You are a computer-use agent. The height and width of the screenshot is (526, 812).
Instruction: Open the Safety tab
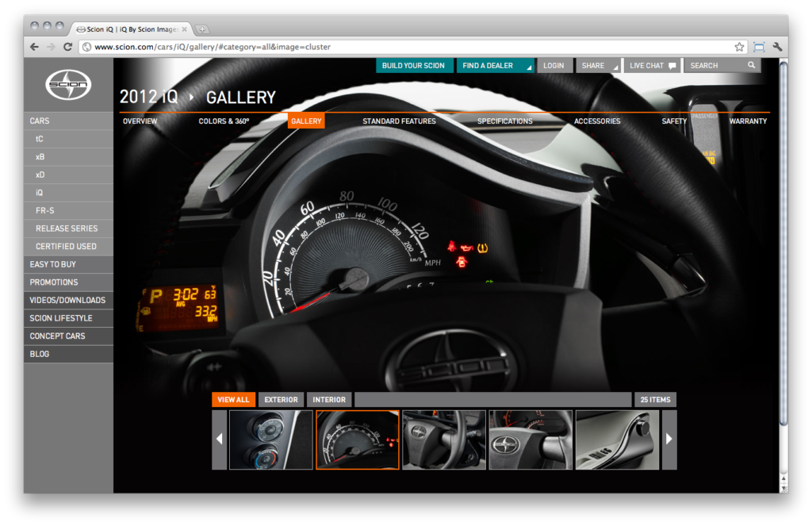(x=674, y=121)
